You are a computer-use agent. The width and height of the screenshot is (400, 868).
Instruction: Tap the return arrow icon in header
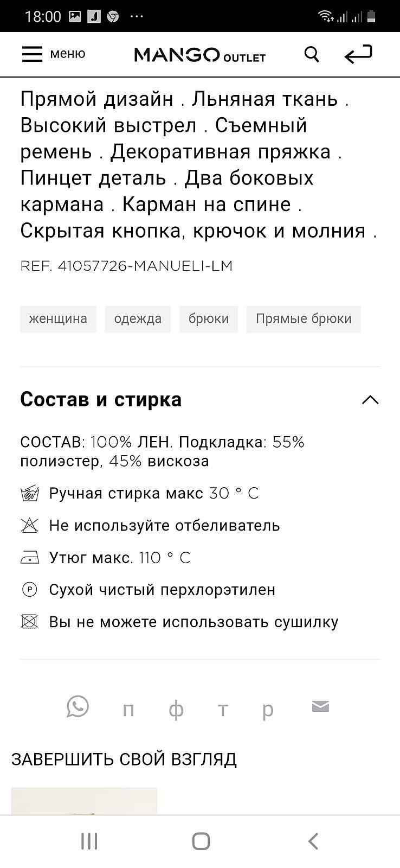(358, 54)
